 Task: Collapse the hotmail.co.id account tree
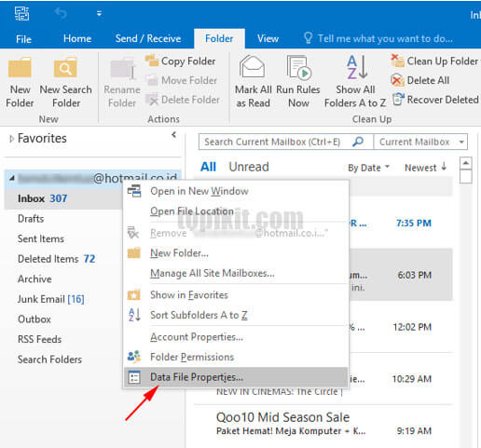point(12,178)
